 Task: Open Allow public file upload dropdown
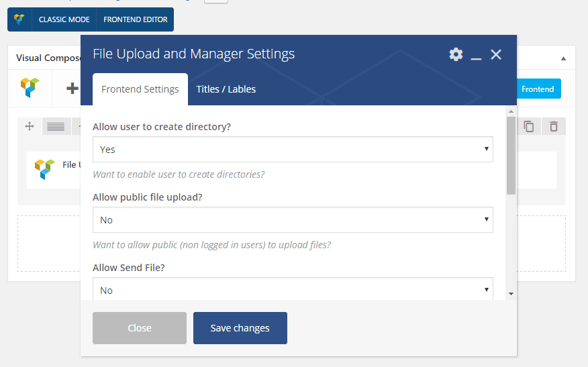pos(293,219)
